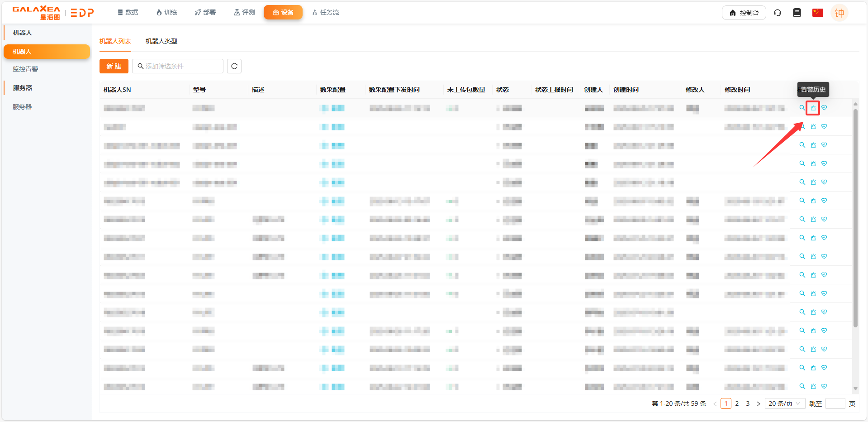Open the 训练 top menu
Viewport: 868px width, 422px height.
coord(166,12)
